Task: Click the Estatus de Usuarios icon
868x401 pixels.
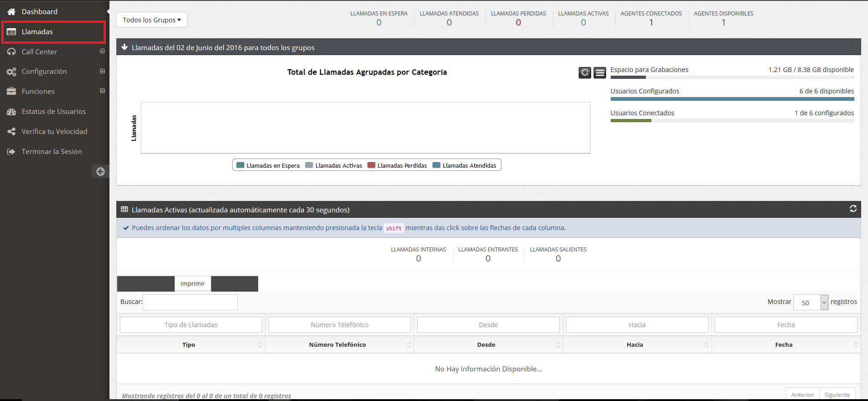Action: click(x=11, y=112)
